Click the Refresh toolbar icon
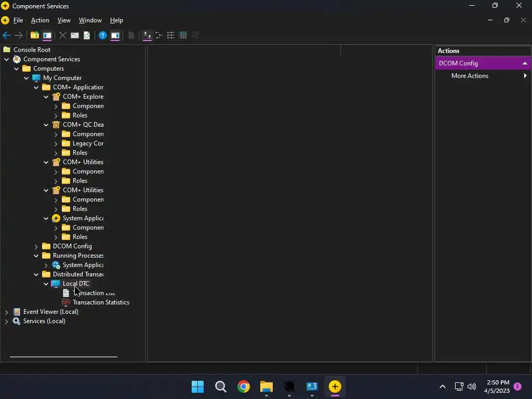Screen dimensions: 532x399 tap(87, 35)
